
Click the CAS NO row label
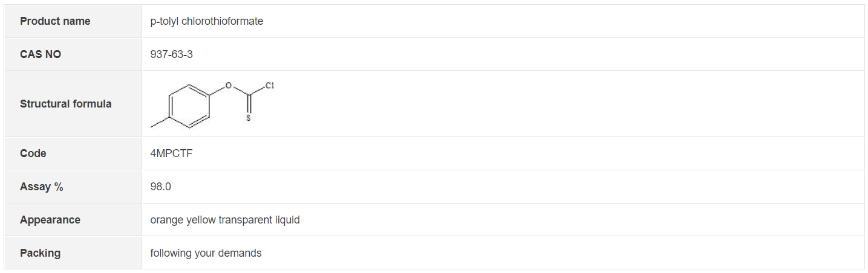click(x=41, y=54)
